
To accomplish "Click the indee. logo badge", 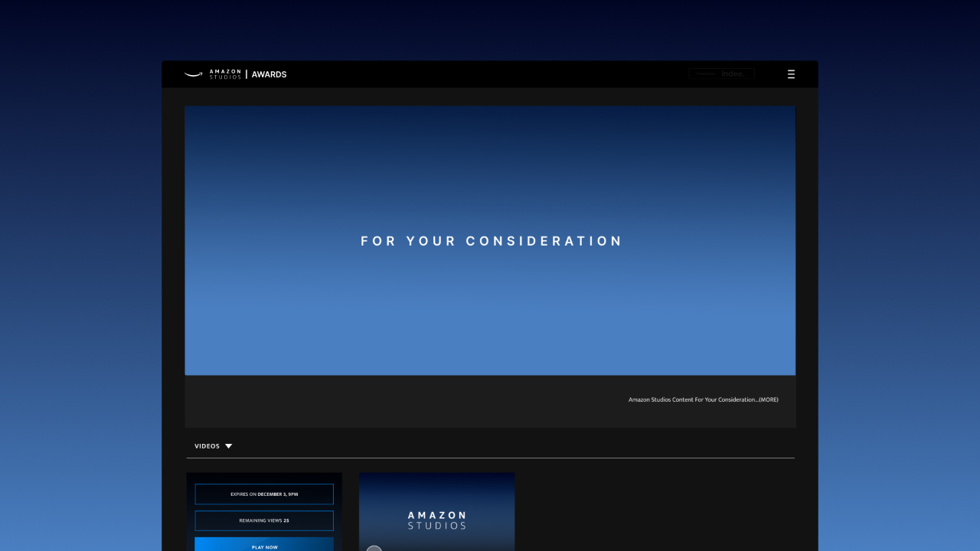I will (x=733, y=74).
